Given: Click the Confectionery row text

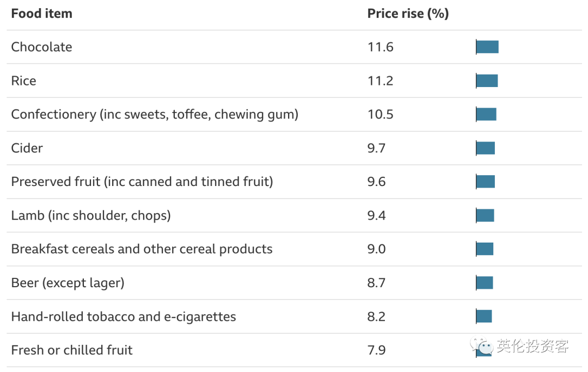Looking at the screenshot, I should (155, 114).
